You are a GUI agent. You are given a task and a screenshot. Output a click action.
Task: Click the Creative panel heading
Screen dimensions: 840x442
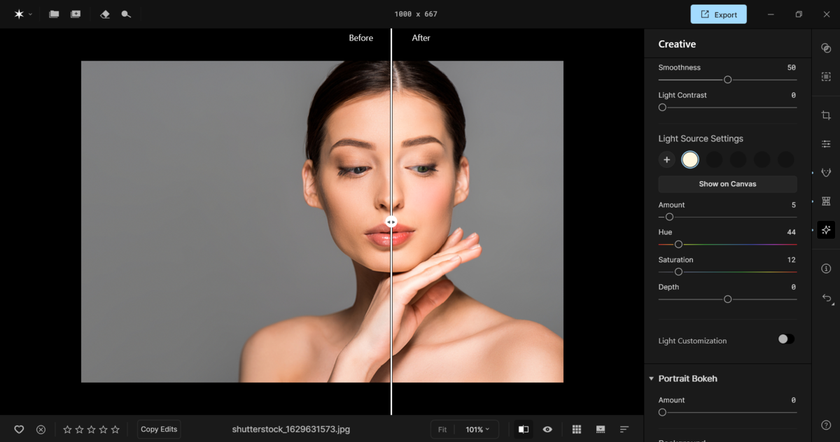(677, 44)
